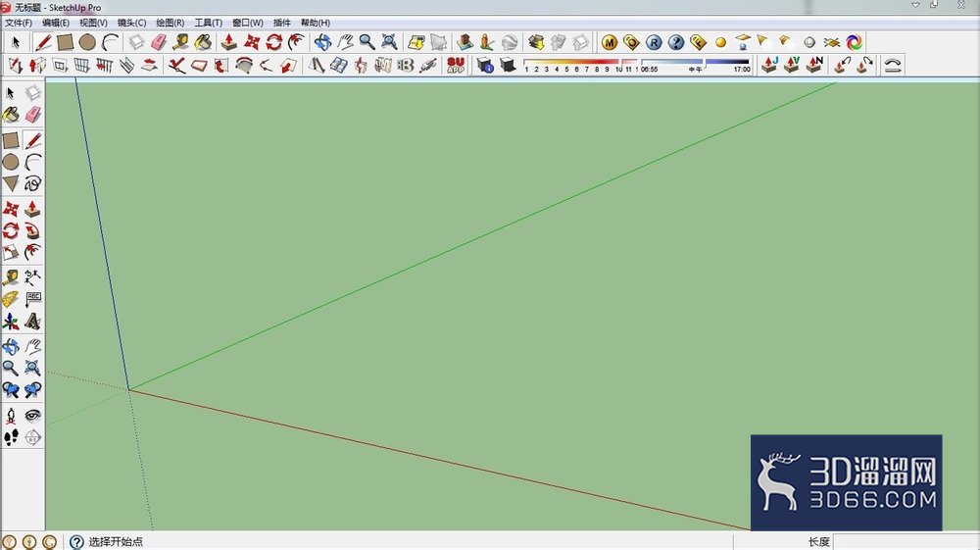Open the 帮助(H) menu
The image size is (980, 550).
[x=315, y=23]
